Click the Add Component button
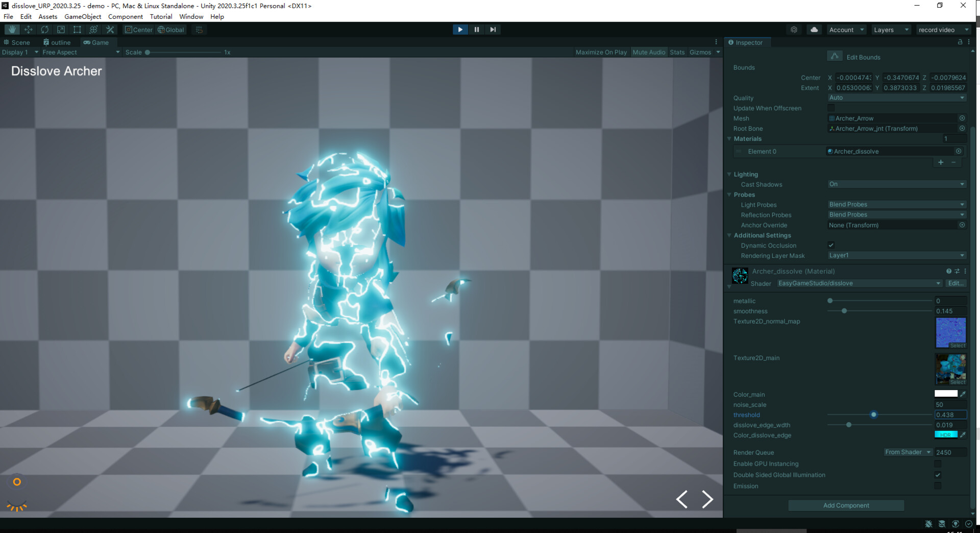This screenshot has height=533, width=980. pos(846,505)
